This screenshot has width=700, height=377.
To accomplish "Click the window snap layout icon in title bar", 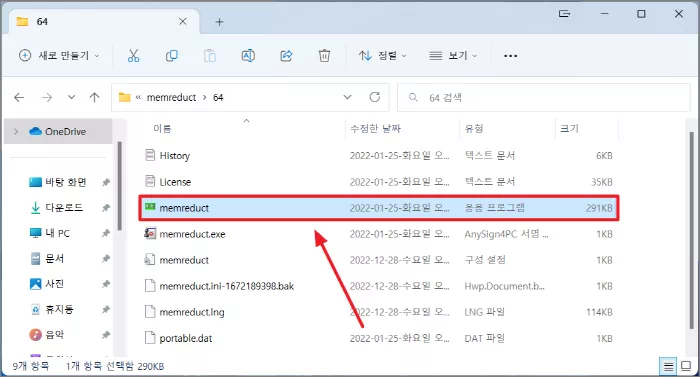I will click(564, 14).
